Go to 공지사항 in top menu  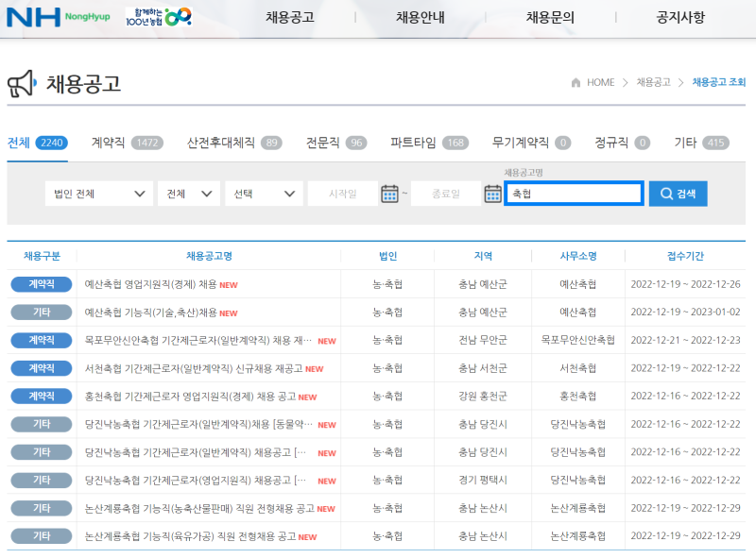tap(680, 17)
